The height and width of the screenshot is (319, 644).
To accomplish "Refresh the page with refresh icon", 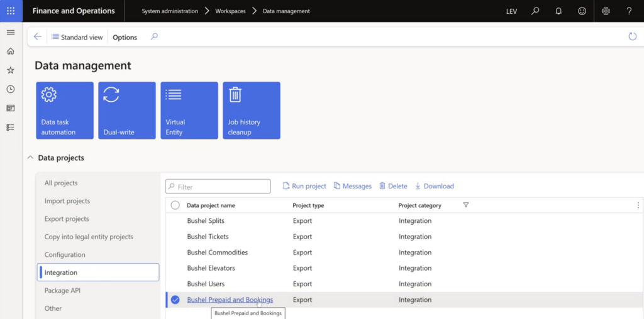I will [633, 37].
